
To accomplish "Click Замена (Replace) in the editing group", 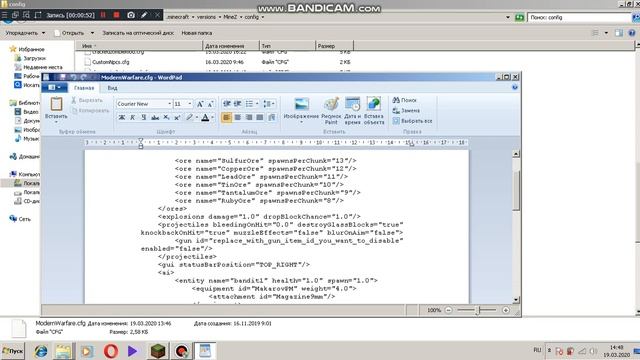I will click(x=406, y=111).
